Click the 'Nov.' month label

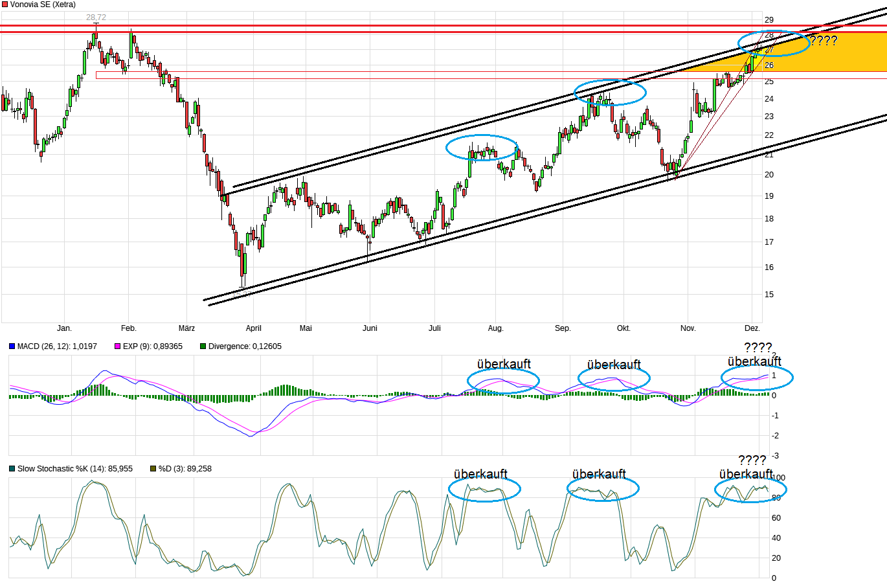click(688, 328)
